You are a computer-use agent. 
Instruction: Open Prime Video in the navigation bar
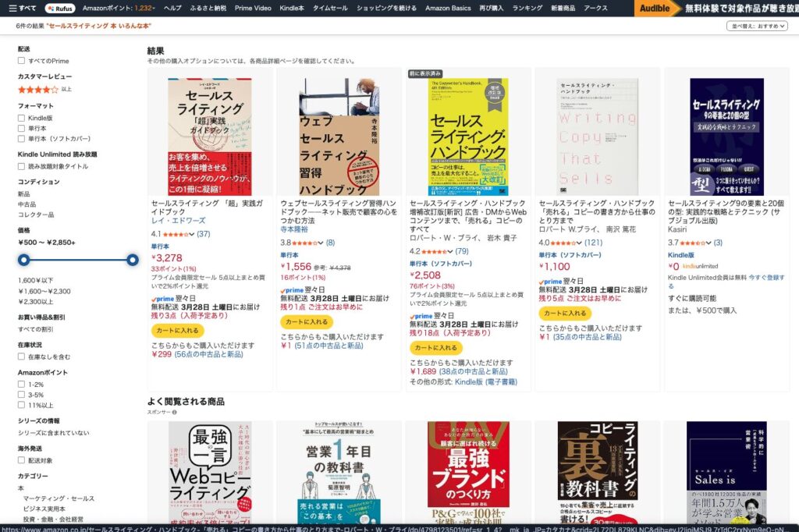pyautogui.click(x=253, y=8)
